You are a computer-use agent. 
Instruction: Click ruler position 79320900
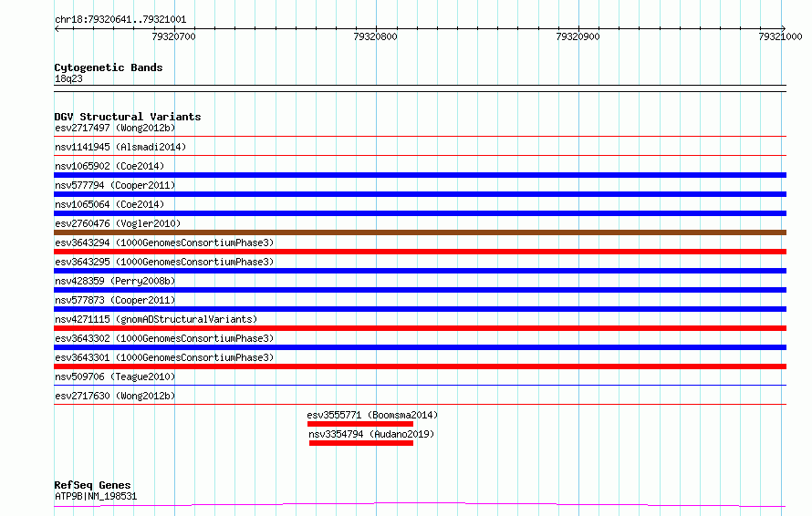[578, 36]
